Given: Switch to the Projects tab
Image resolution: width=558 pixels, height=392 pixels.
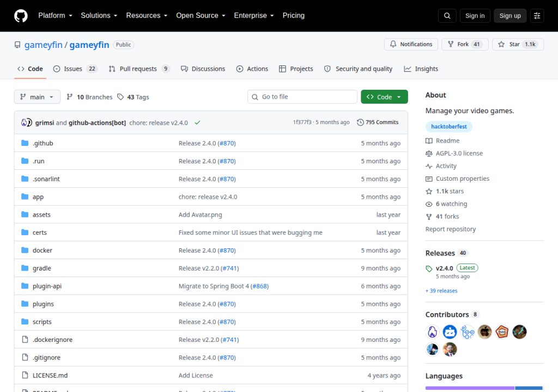Looking at the screenshot, I should 296,69.
